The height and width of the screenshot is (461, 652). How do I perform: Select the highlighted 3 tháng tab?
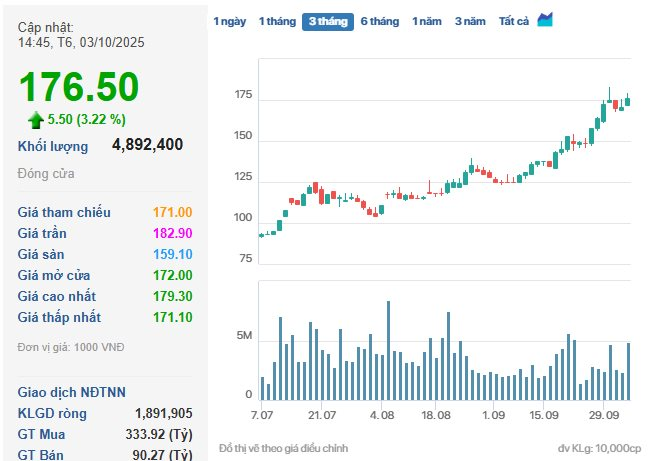click(x=327, y=21)
